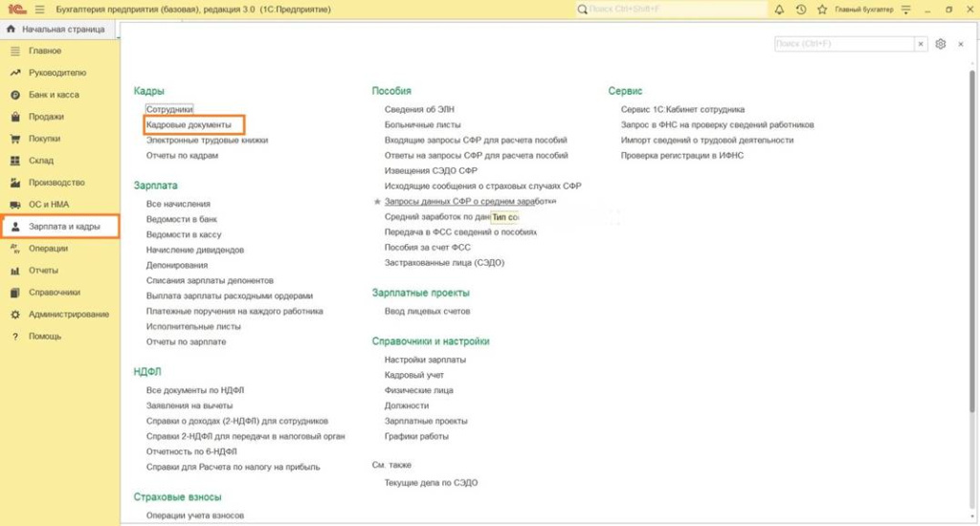The height and width of the screenshot is (526, 980).
Task: Open Сервис 1С:Кабинет сотрудника link
Action: pos(682,109)
